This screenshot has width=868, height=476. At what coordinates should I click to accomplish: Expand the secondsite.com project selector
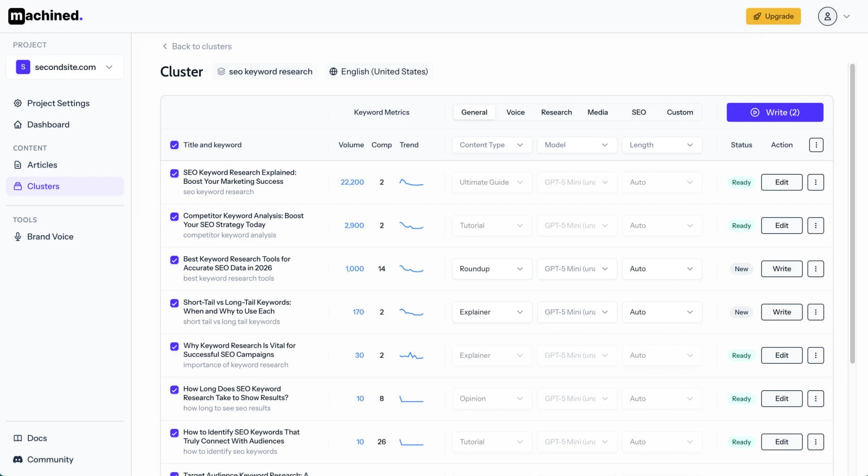(65, 67)
